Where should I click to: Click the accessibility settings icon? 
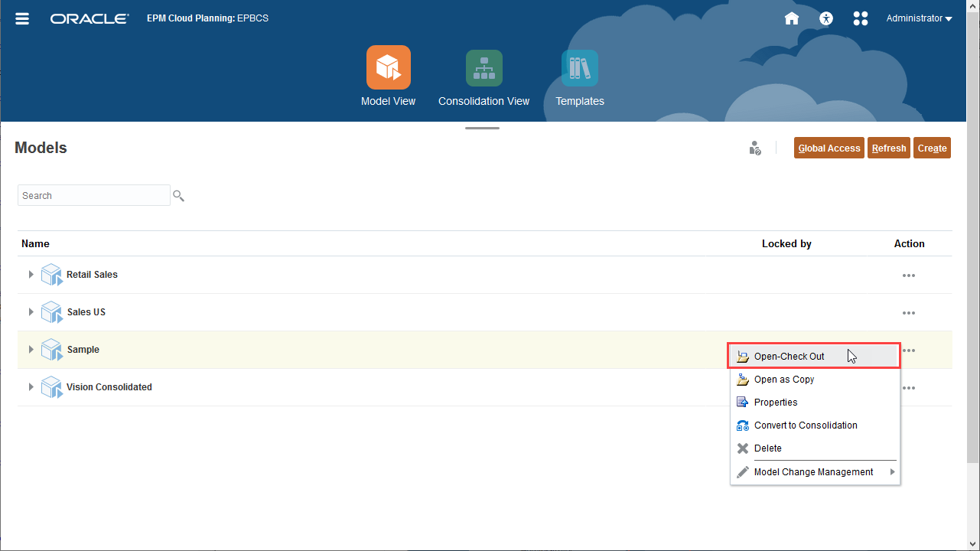pos(825,18)
